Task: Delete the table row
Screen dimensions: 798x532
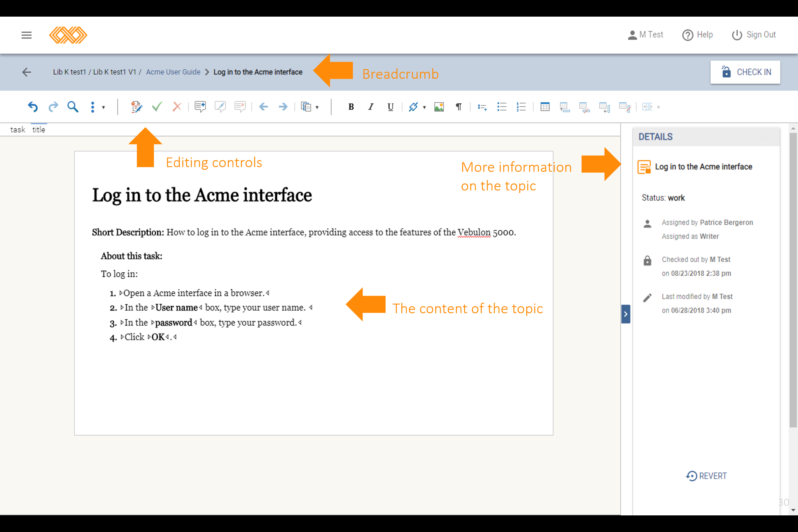Action: click(x=584, y=107)
